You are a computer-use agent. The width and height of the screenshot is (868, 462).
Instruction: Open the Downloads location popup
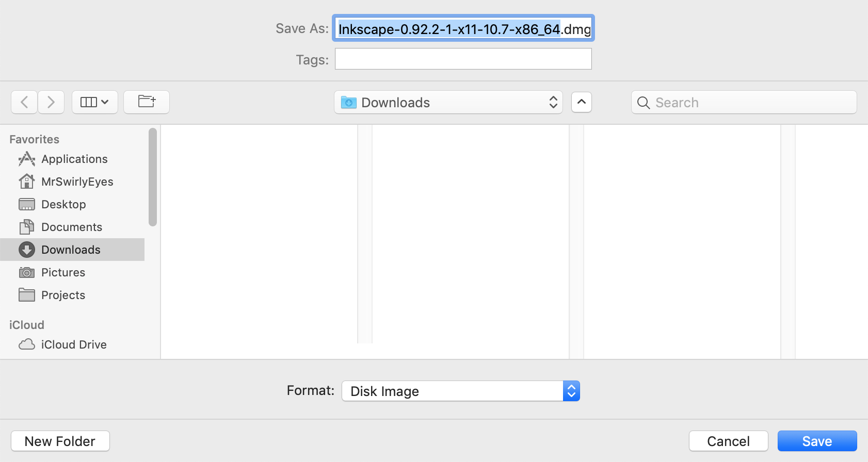[448, 102]
